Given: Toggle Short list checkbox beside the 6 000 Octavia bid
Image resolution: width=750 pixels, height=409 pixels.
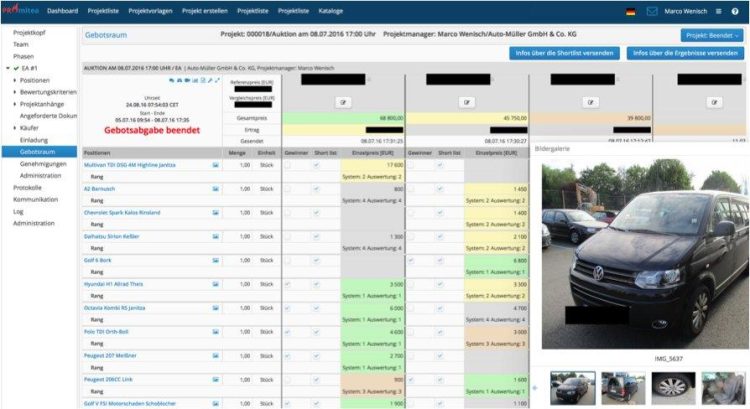Looking at the screenshot, I should point(316,308).
